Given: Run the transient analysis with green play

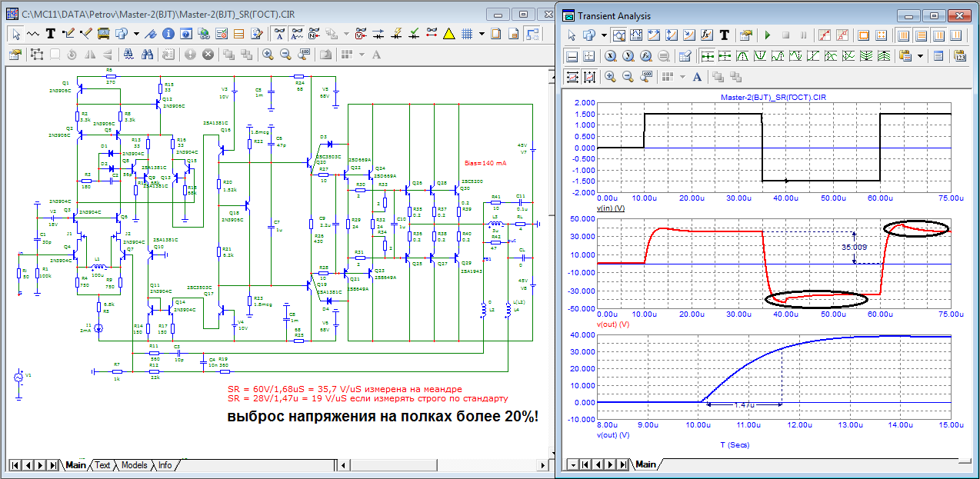Looking at the screenshot, I should [768, 35].
